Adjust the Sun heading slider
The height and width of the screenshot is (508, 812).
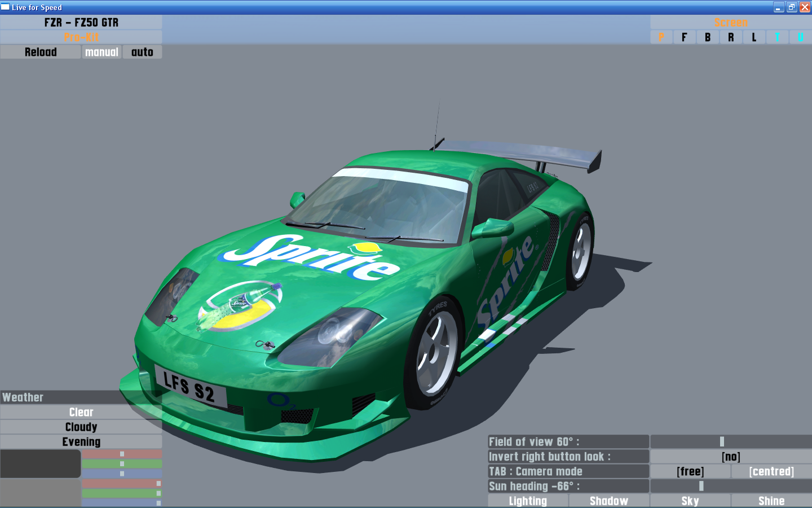pos(731,485)
